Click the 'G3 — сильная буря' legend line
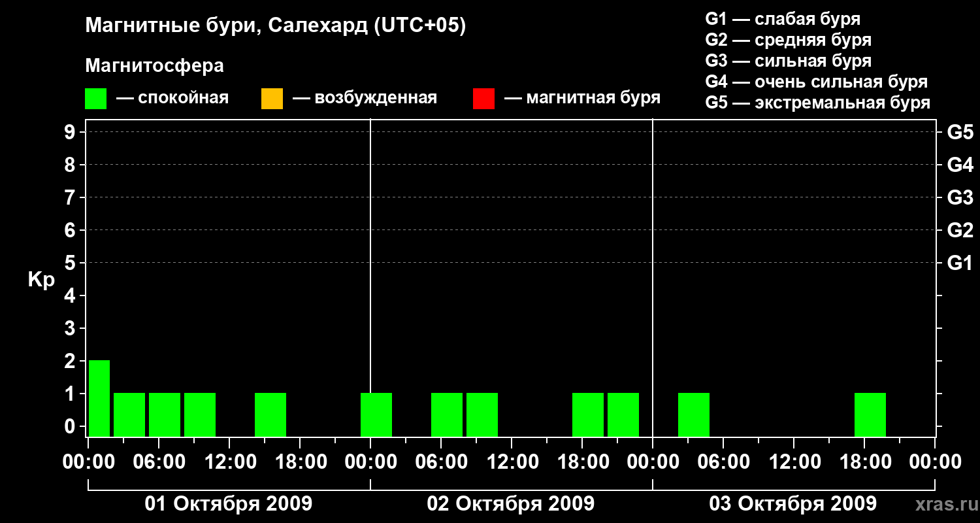 pos(788,61)
